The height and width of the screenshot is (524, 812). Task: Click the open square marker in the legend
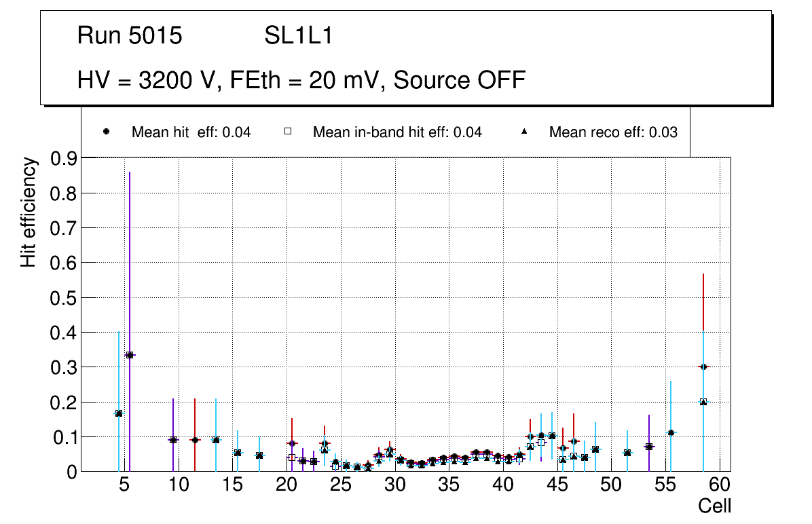click(x=287, y=132)
